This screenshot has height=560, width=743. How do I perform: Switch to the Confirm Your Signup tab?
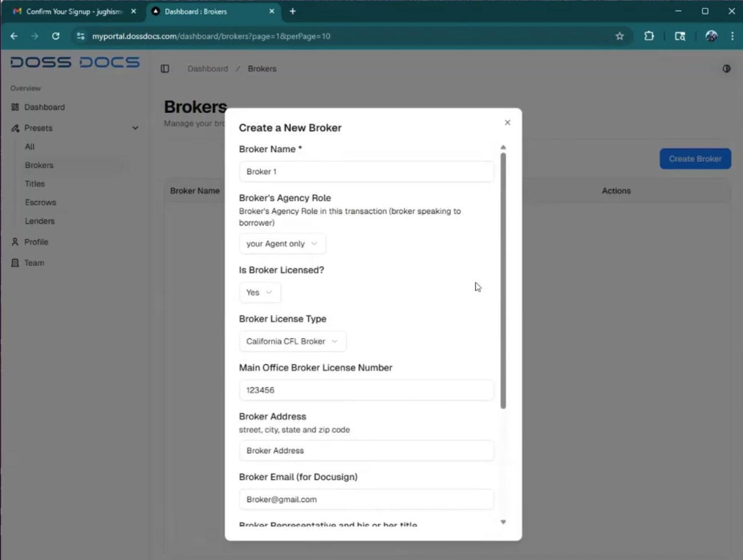(x=73, y=11)
